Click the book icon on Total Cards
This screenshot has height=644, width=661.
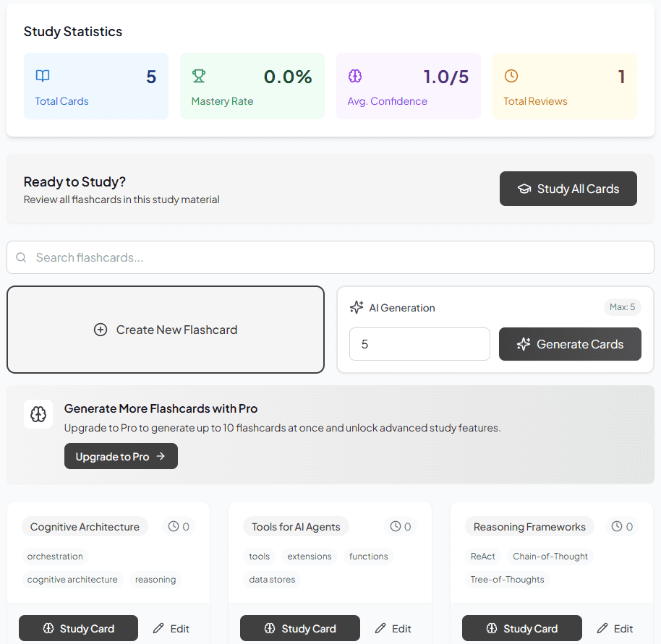click(x=43, y=76)
